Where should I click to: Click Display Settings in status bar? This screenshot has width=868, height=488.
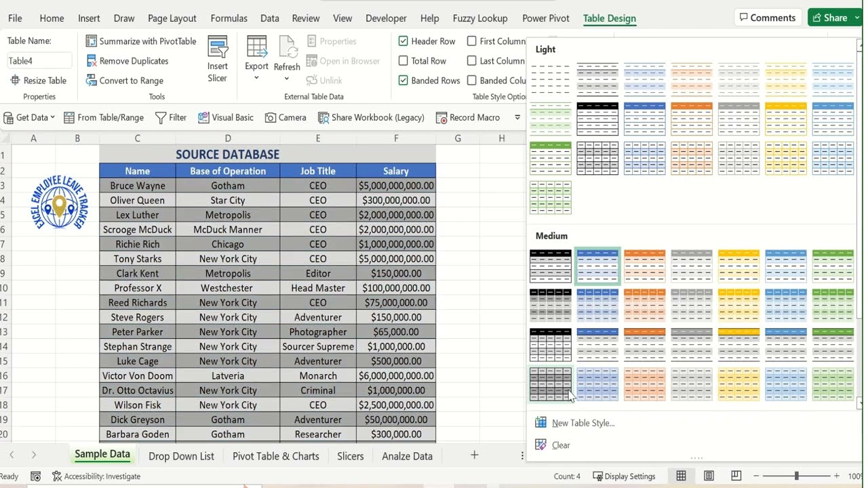click(624, 476)
